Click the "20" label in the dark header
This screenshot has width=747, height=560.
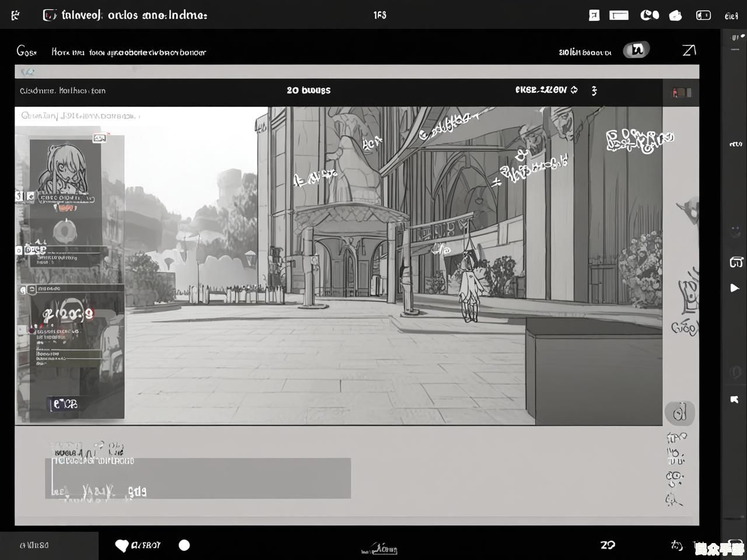click(x=308, y=90)
